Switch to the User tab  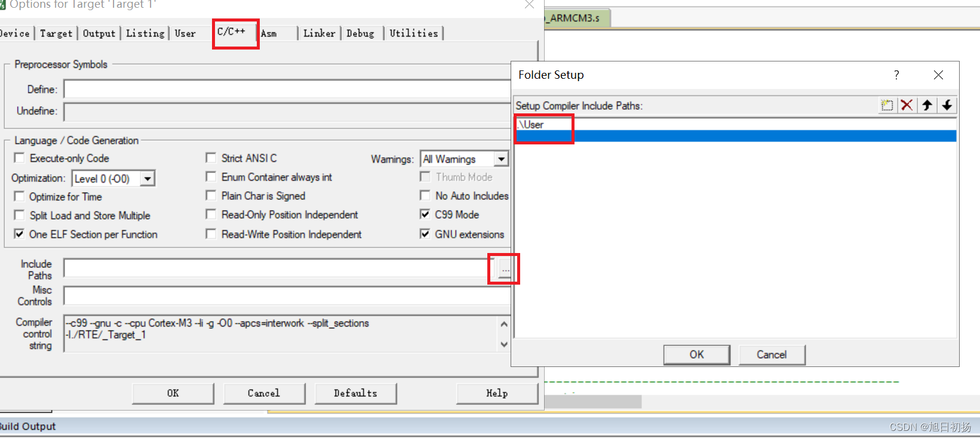pyautogui.click(x=185, y=33)
